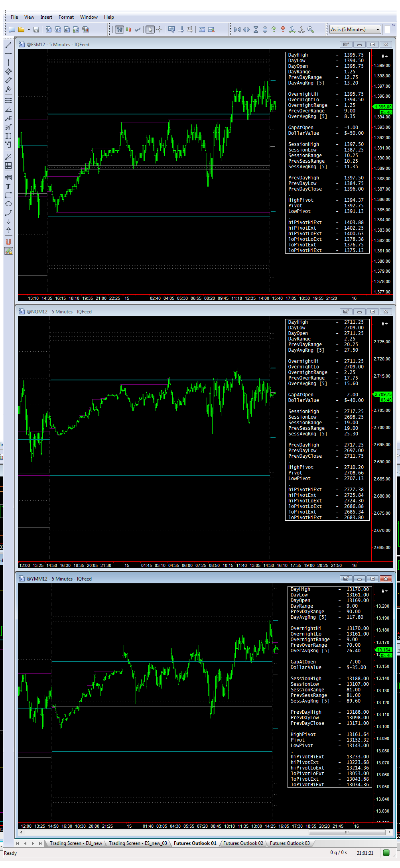Viewport: 400px width, 868px height.
Task: Open the Help menu
Action: pyautogui.click(x=109, y=17)
